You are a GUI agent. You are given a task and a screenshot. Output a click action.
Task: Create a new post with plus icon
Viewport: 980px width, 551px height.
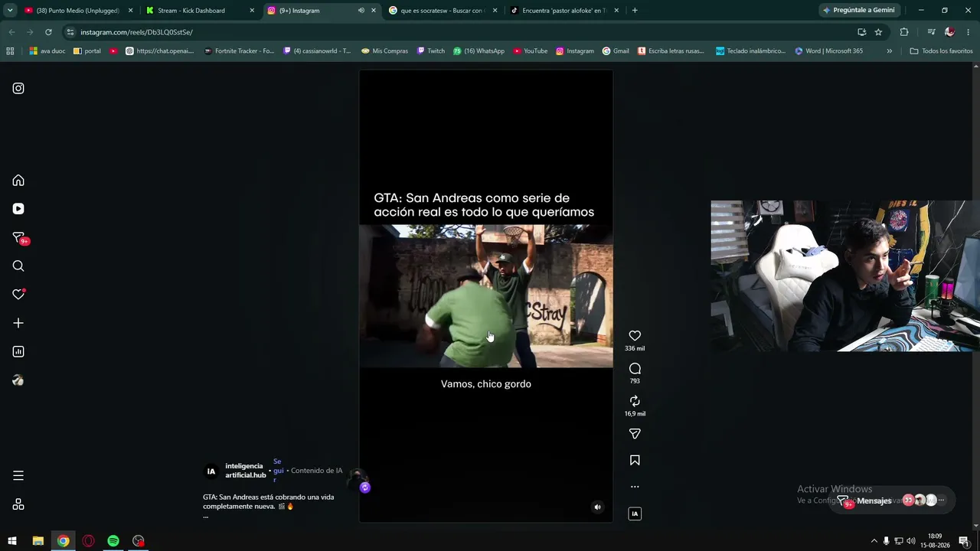18,323
